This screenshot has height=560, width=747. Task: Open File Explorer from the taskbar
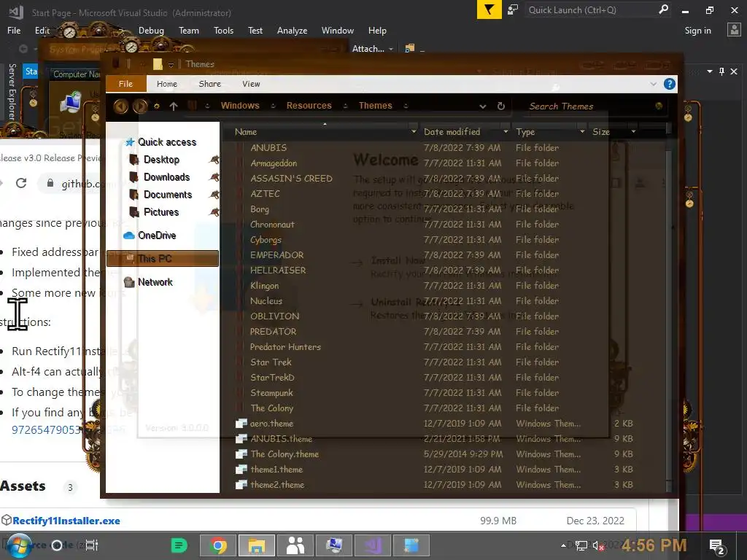coord(257,545)
